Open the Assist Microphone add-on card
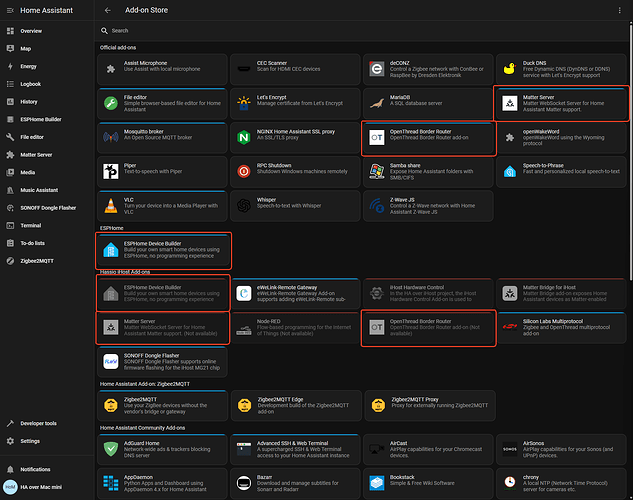 point(162,69)
